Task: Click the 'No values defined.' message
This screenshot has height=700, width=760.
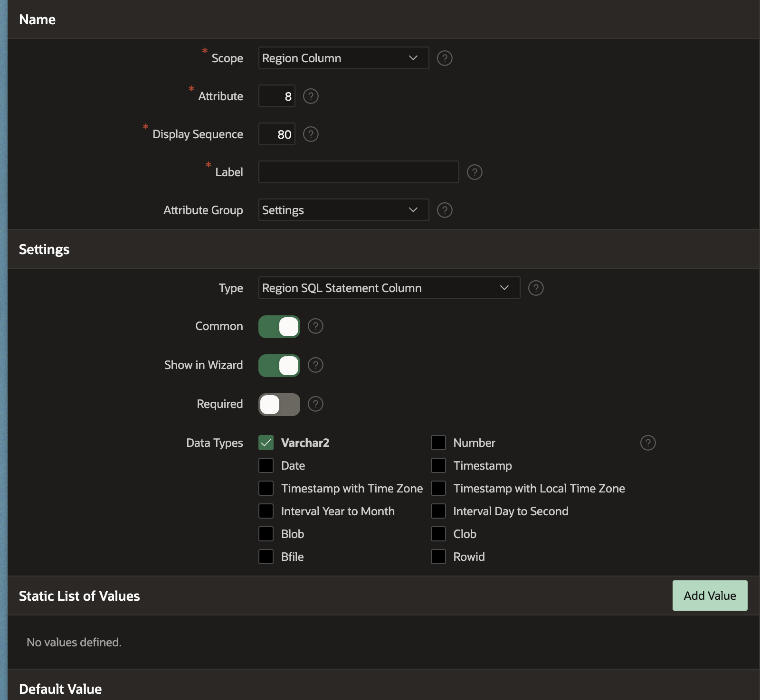Action: [74, 642]
